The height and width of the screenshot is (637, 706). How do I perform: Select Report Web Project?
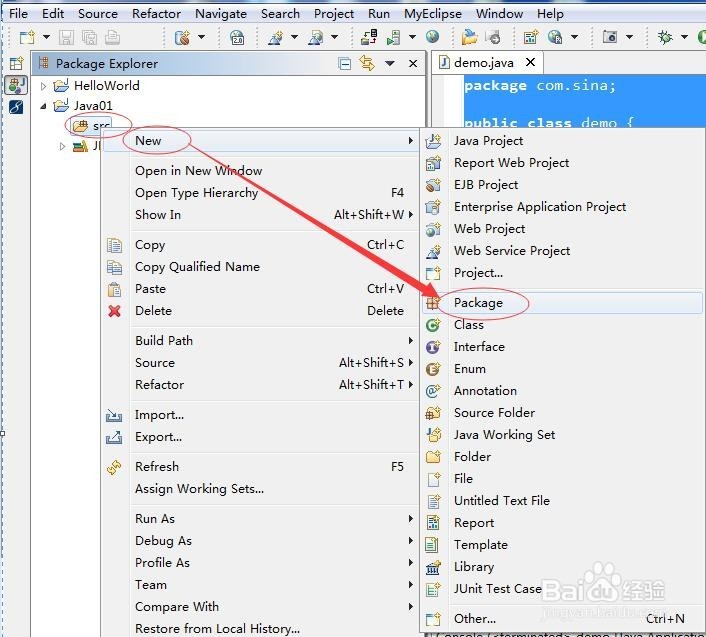(x=563, y=163)
